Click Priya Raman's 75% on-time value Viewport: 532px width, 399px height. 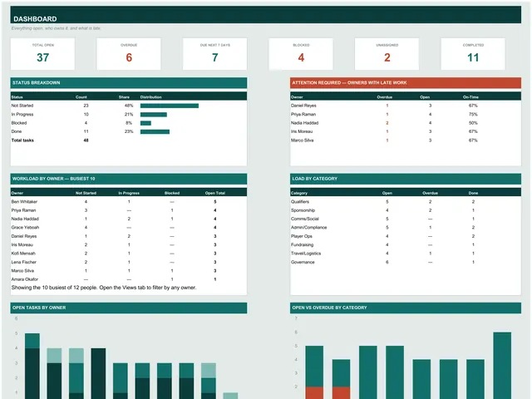(473, 115)
